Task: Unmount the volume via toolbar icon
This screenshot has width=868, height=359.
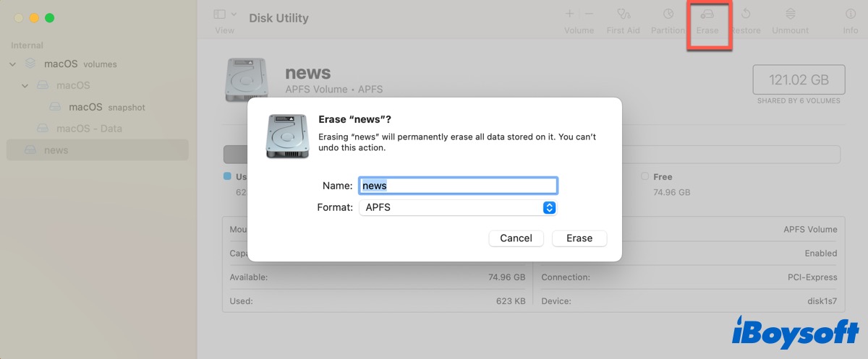Action: tap(790, 14)
